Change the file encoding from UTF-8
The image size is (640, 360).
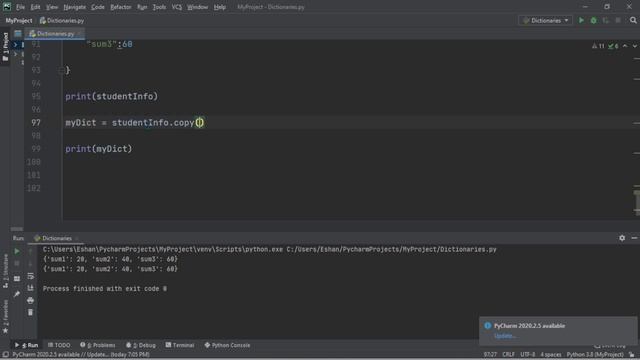point(527,355)
